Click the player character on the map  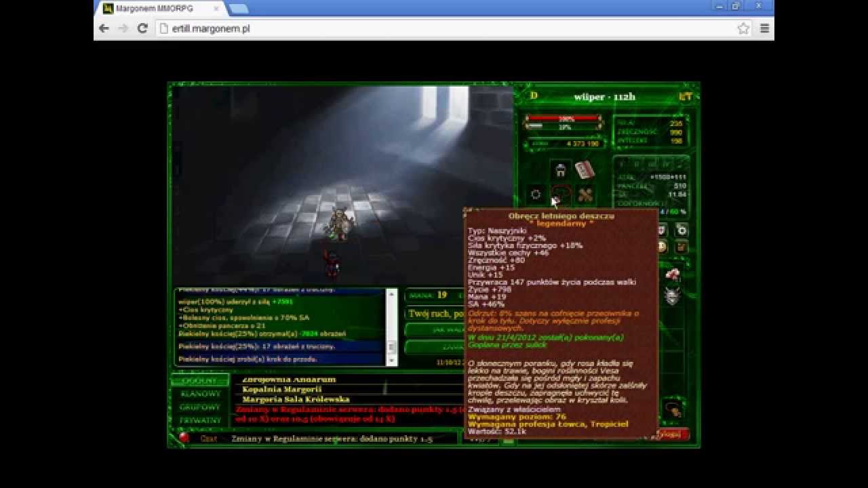tap(339, 224)
